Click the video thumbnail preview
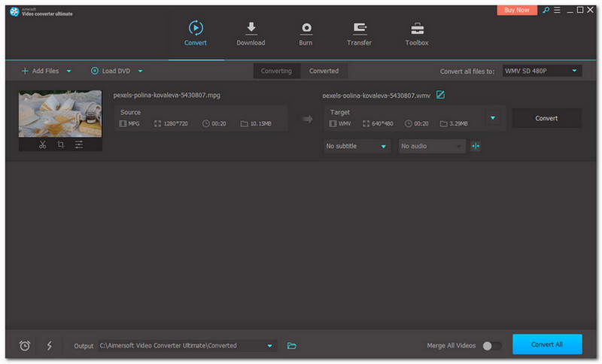Screen dimensions: 602x364 (x=60, y=114)
